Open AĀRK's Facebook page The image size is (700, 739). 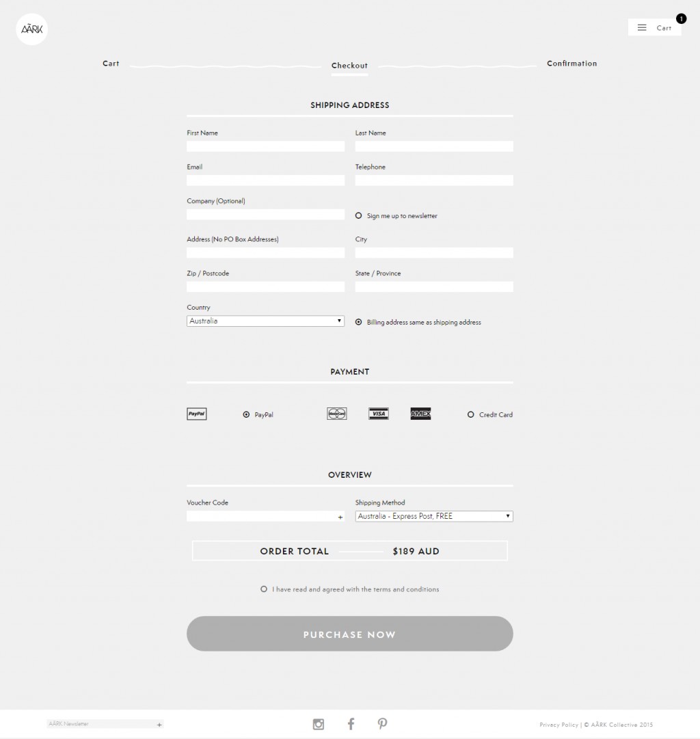point(350,723)
